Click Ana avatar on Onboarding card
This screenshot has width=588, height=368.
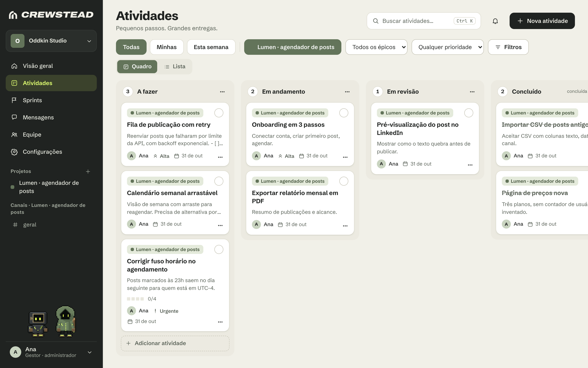click(256, 156)
